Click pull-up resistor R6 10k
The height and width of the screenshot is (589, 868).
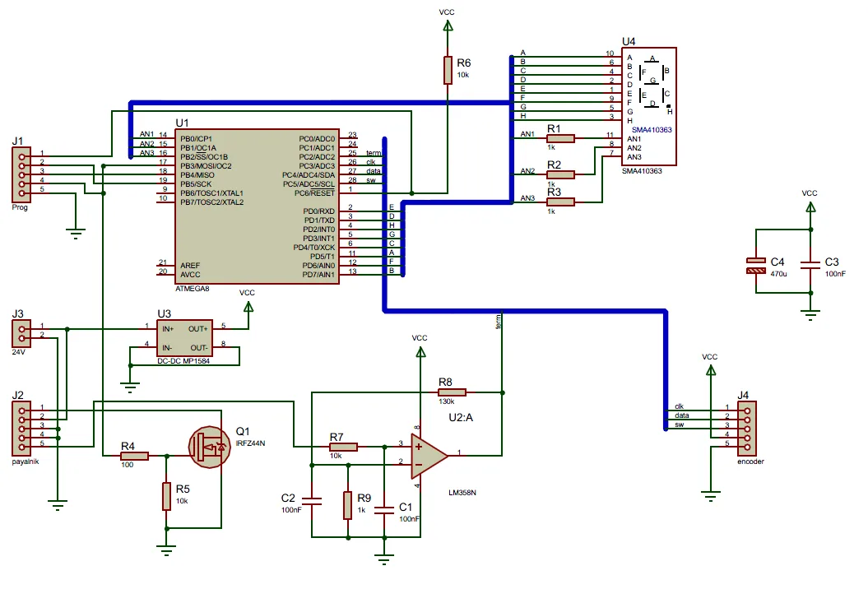[x=448, y=70]
